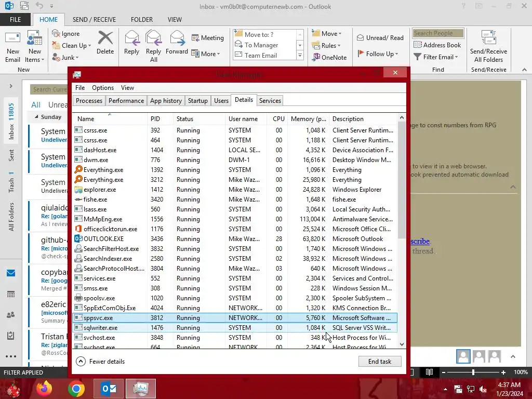Image resolution: width=532 pixels, height=399 pixels.
Task: Open Firefox from the taskbar
Action: [44, 389]
